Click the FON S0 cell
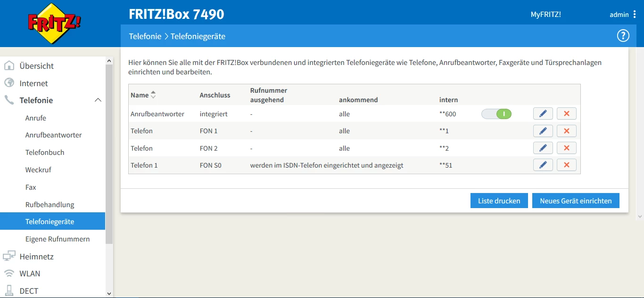644x298 pixels. (211, 165)
